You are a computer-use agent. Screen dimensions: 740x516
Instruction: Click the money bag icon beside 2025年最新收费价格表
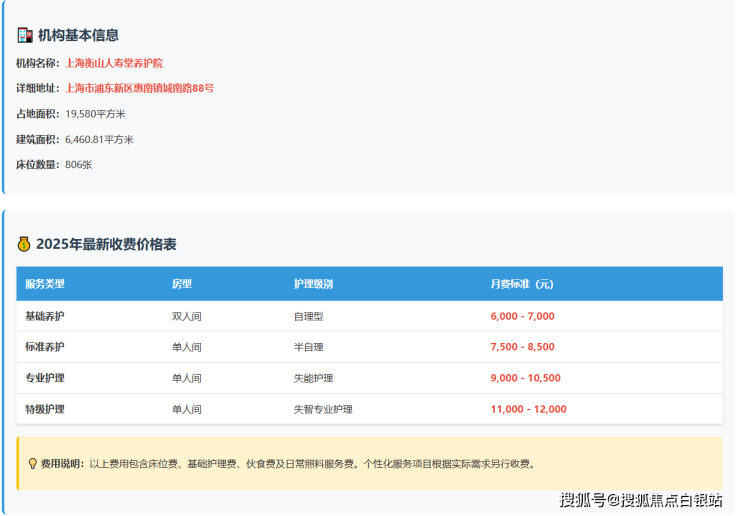point(25,244)
